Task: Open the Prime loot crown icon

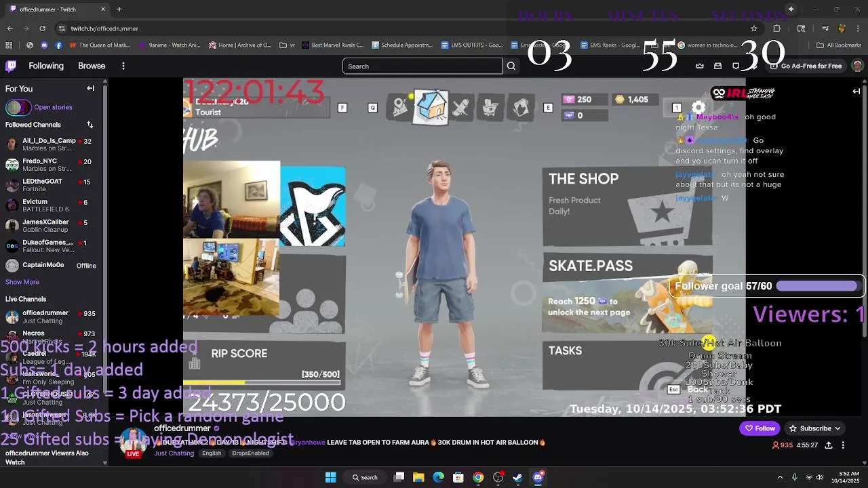Action: tap(700, 66)
